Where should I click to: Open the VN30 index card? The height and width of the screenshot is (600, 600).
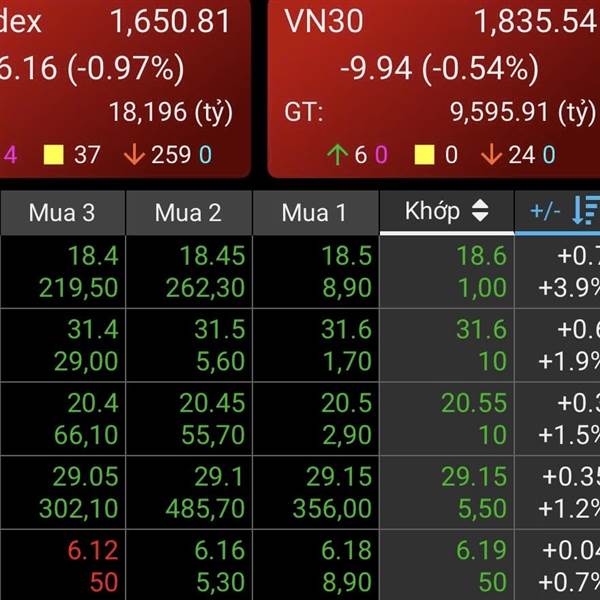click(434, 88)
